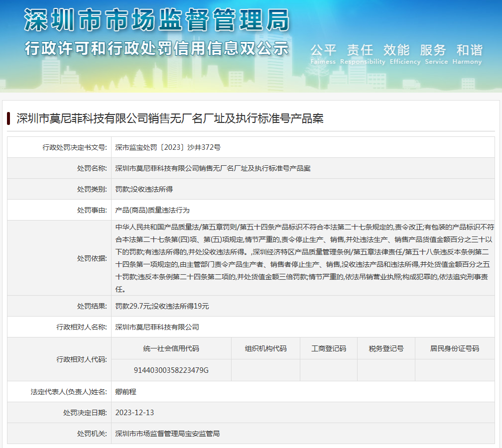This screenshot has height=448, width=502.
Task: Select the credit code 91440300358223479G
Action: point(171,370)
